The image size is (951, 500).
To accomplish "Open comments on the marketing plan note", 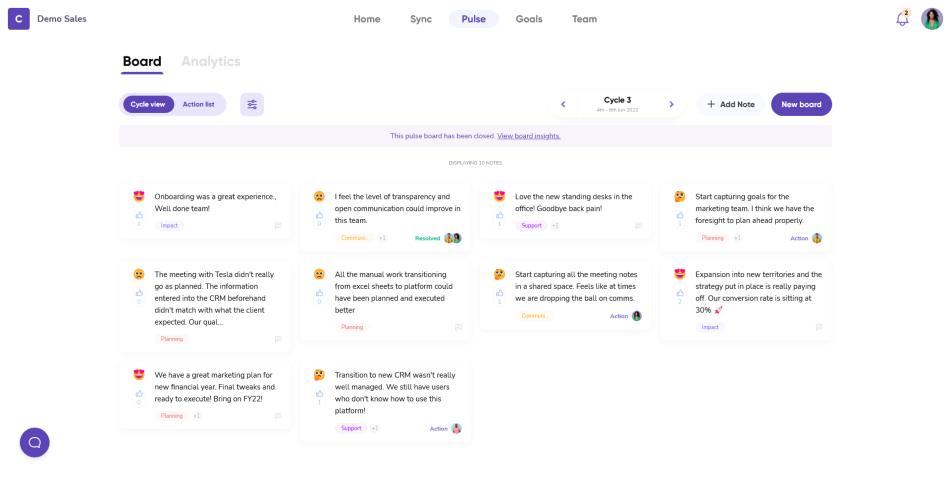I will tap(278, 416).
